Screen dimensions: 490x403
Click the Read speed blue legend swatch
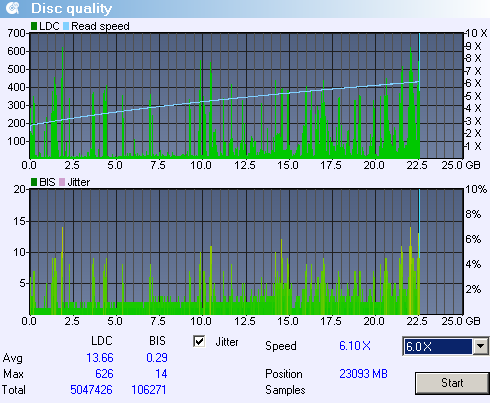pos(66,26)
